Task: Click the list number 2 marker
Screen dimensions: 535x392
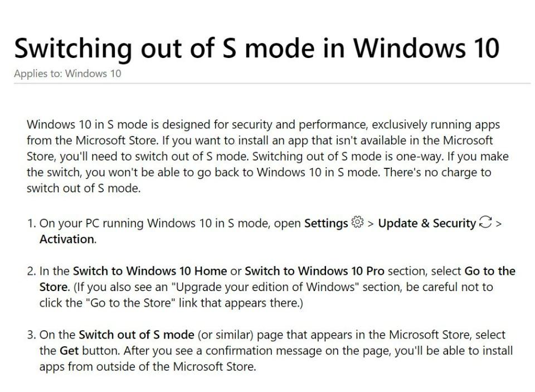Action: [x=31, y=271]
